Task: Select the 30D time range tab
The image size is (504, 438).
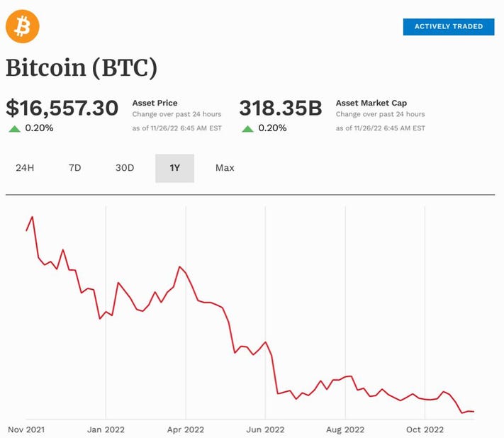Action: (125, 168)
